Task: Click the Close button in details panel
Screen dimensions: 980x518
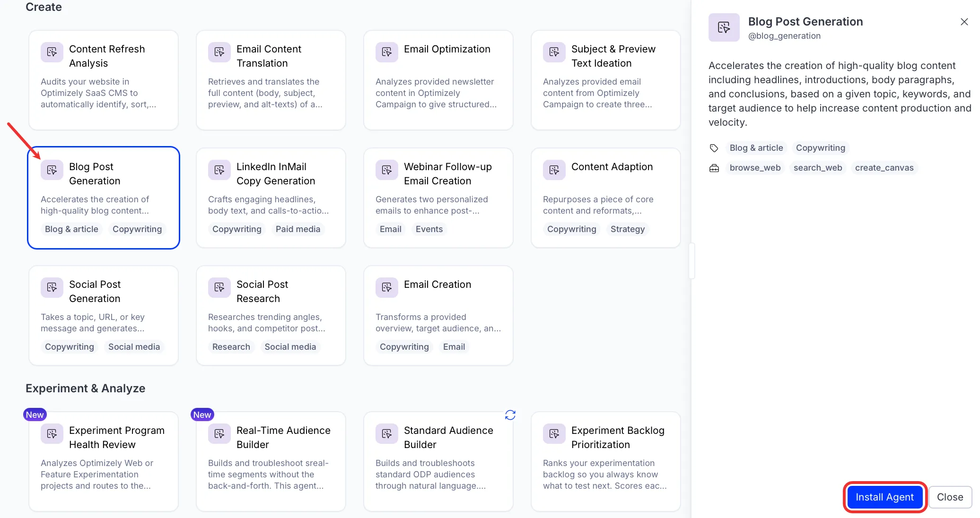Action: pos(950,497)
